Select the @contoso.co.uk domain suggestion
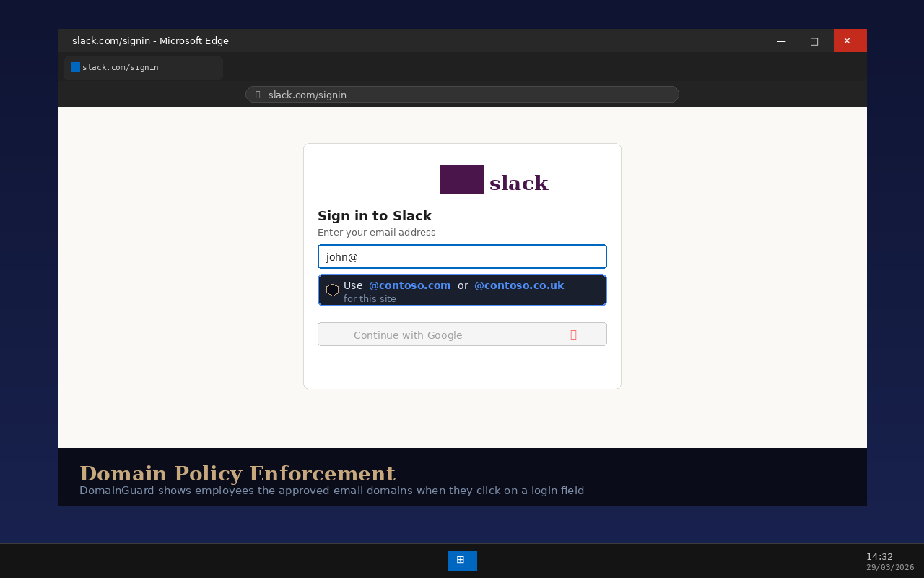The width and height of the screenshot is (924, 578). click(519, 285)
